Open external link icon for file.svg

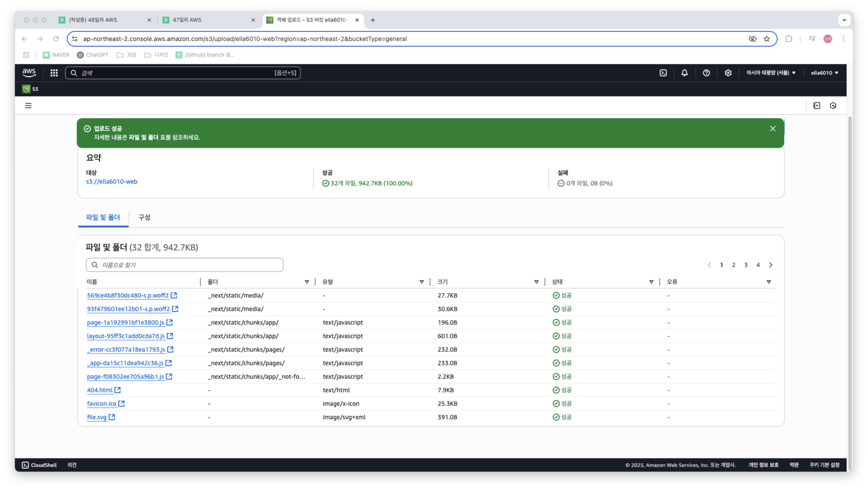(112, 417)
